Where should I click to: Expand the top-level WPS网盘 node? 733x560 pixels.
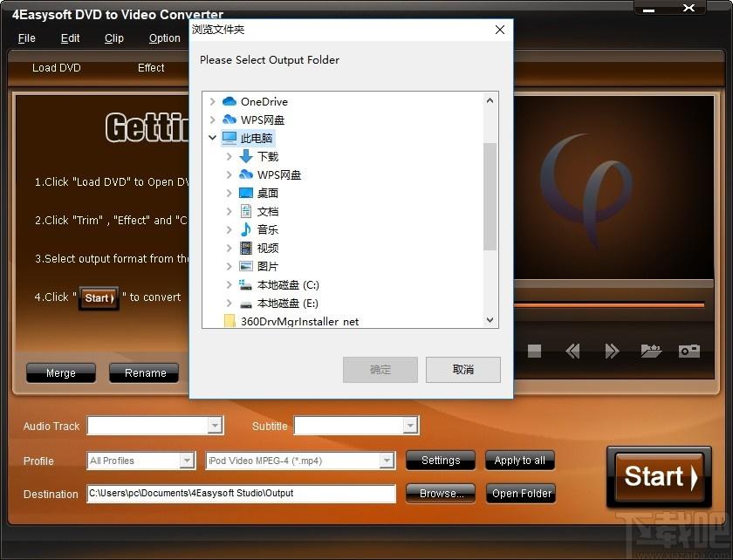point(212,120)
